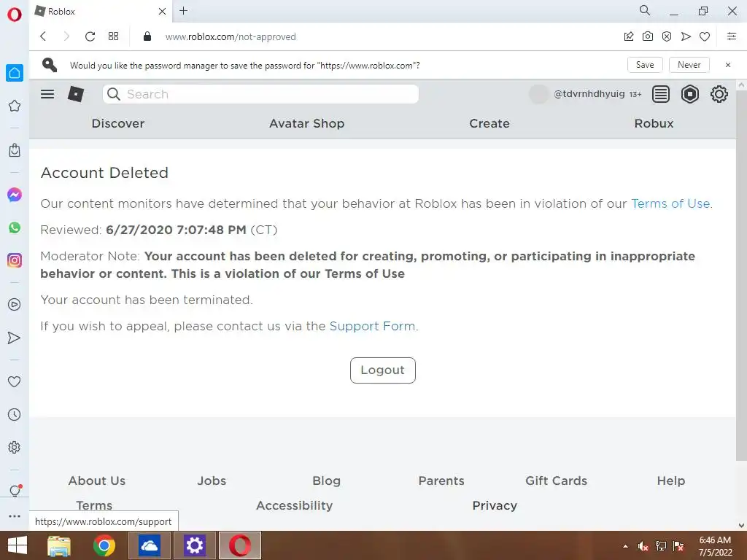This screenshot has width=747, height=560.
Task: Click into the Roblox Search field
Action: coord(260,94)
